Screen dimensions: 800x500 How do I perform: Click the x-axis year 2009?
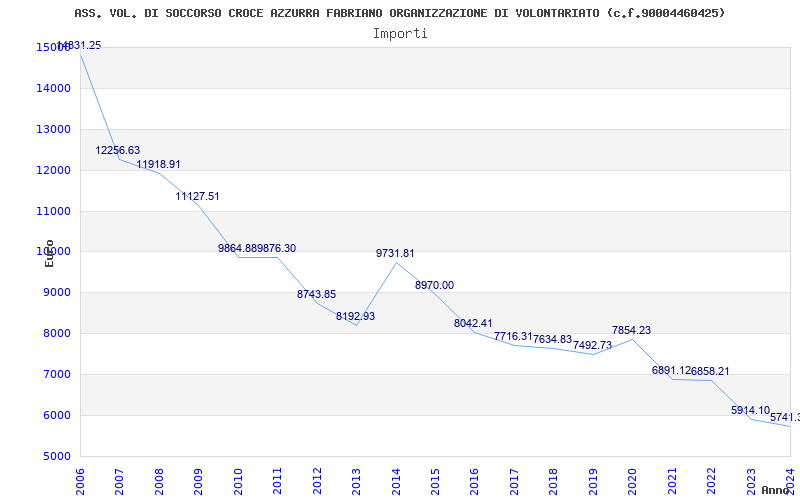click(x=198, y=481)
